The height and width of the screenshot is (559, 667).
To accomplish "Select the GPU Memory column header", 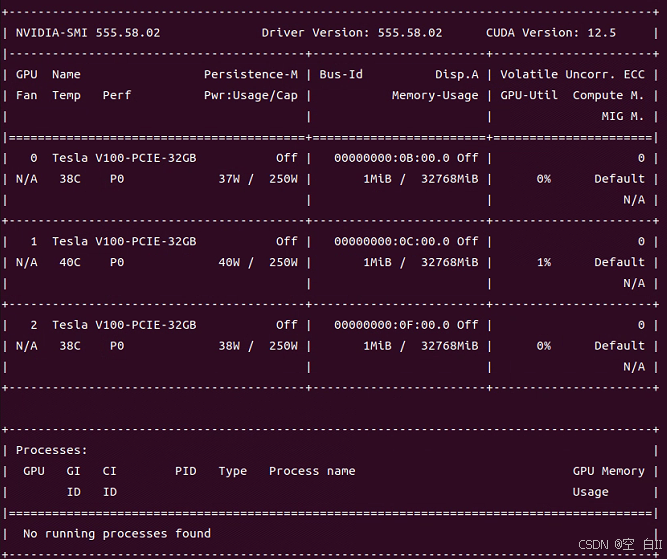I will [x=608, y=471].
